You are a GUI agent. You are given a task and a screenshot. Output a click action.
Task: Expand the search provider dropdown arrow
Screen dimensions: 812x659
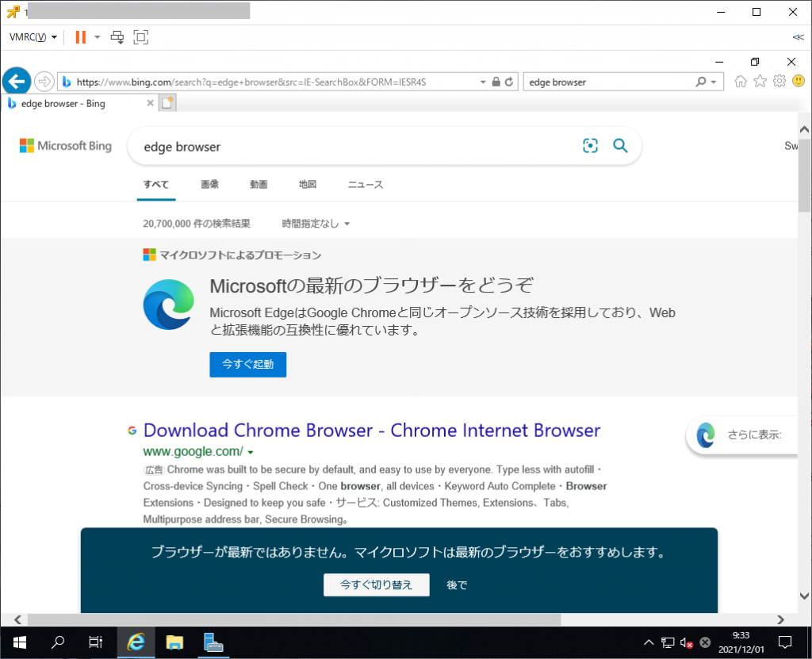tap(714, 82)
